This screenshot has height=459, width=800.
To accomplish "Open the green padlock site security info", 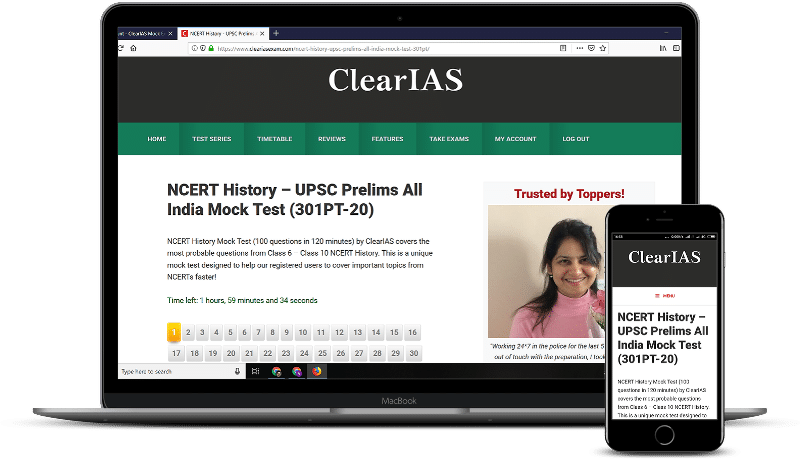I will pyautogui.click(x=211, y=48).
